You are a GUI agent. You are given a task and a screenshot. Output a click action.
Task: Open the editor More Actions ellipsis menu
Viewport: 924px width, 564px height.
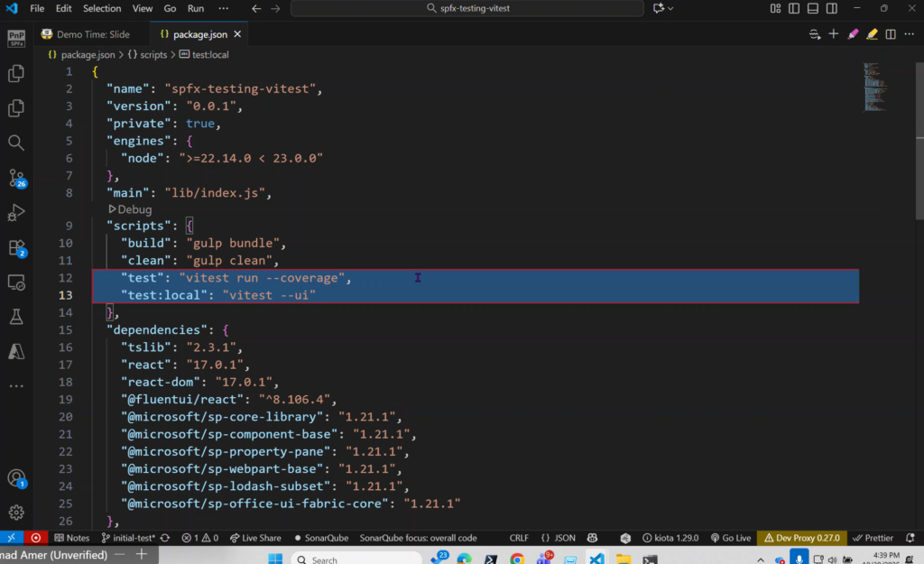click(x=910, y=34)
